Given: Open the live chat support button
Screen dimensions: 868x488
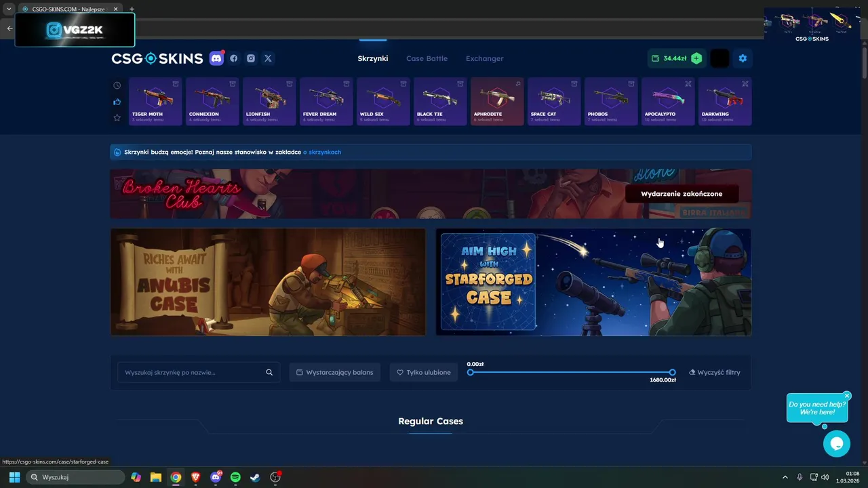Looking at the screenshot, I should tap(837, 443).
